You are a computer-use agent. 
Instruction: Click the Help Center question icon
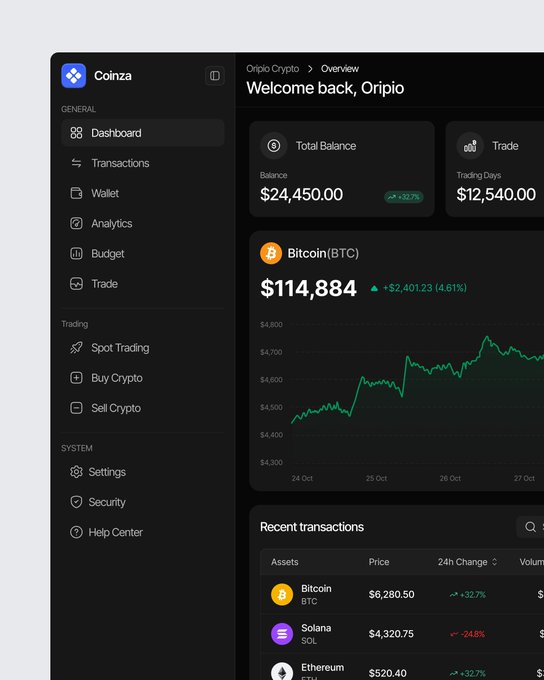coord(76,532)
